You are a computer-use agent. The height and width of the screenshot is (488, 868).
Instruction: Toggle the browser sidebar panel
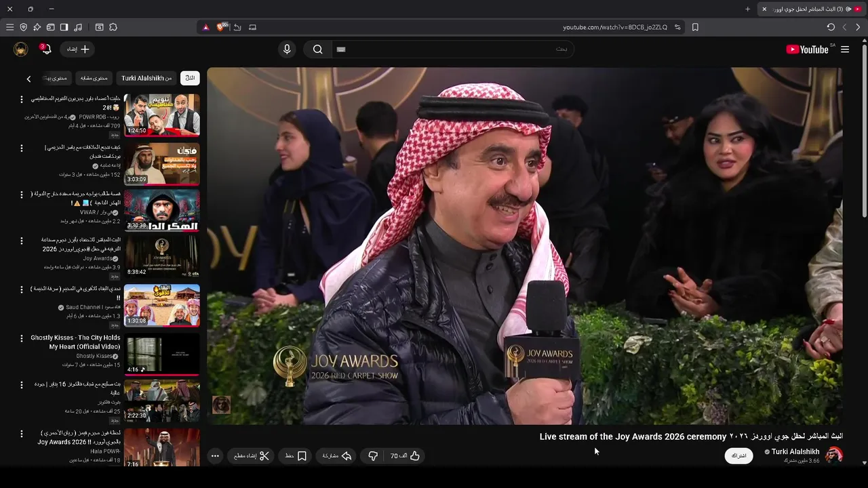coord(64,27)
